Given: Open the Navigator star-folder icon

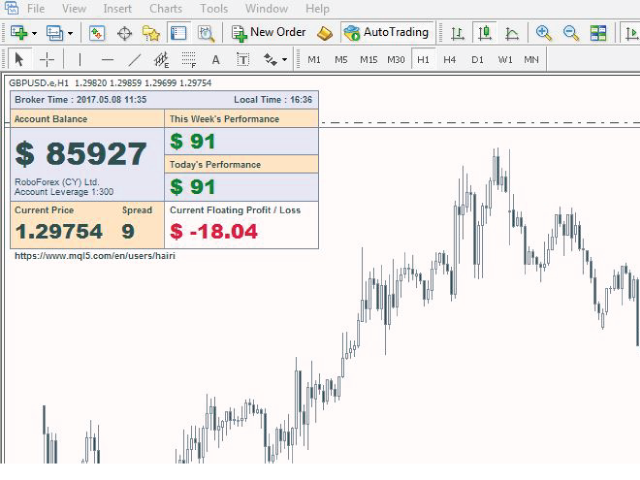Looking at the screenshot, I should pyautogui.click(x=151, y=33).
